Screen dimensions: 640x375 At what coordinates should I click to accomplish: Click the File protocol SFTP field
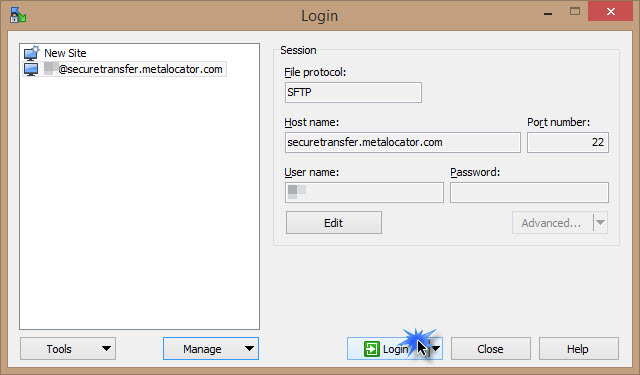(x=353, y=92)
